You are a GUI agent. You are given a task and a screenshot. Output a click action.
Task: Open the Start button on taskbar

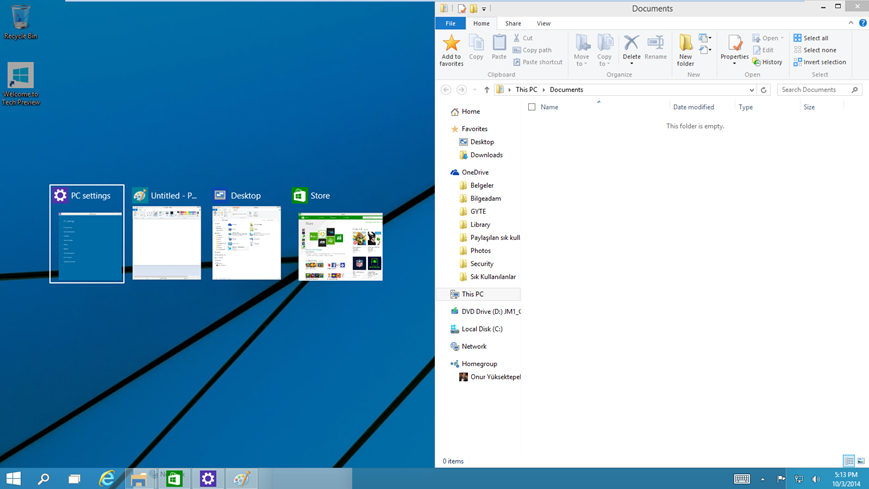[13, 478]
